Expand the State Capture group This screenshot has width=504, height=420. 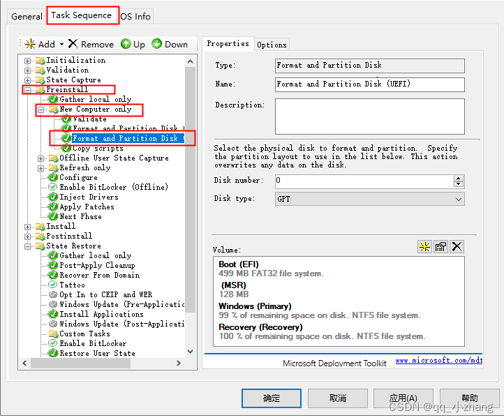point(28,80)
